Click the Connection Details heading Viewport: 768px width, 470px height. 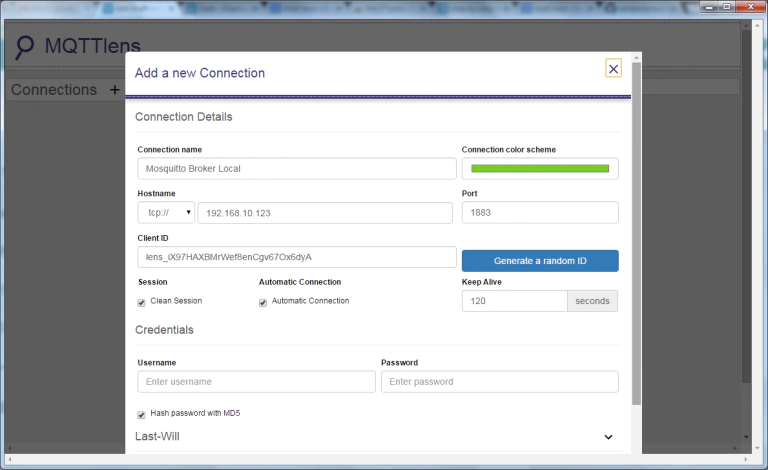click(x=184, y=117)
